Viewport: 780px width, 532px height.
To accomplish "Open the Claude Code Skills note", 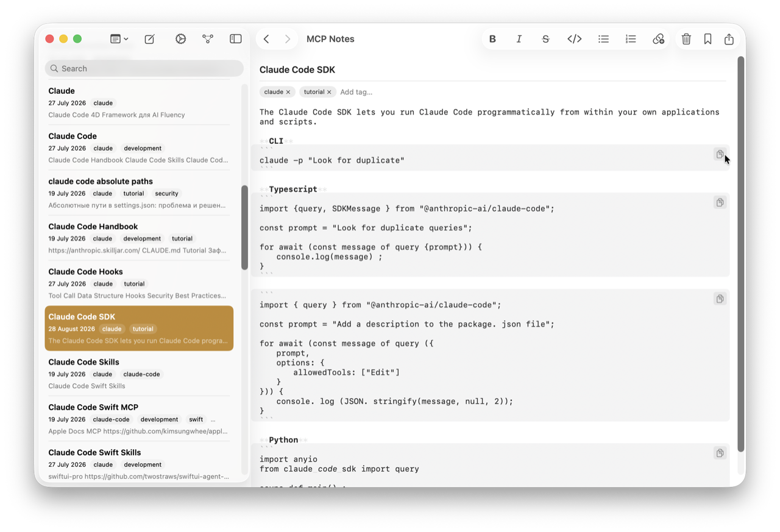I will pyautogui.click(x=139, y=373).
